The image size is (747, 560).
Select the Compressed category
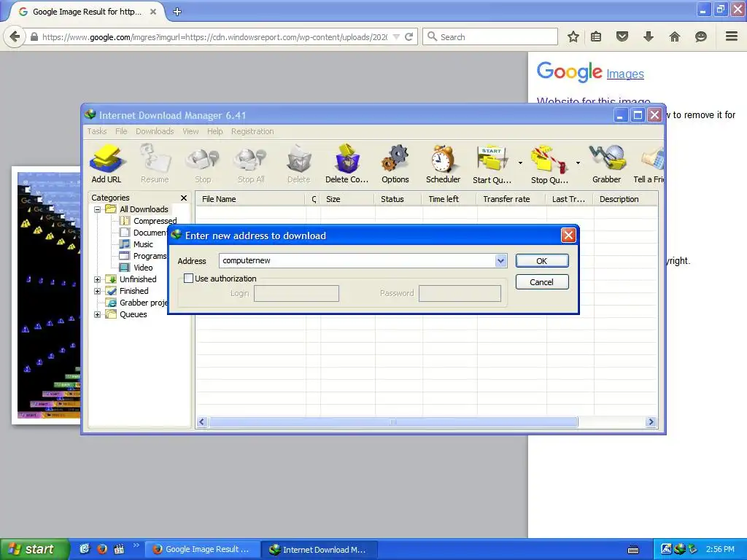click(x=155, y=221)
